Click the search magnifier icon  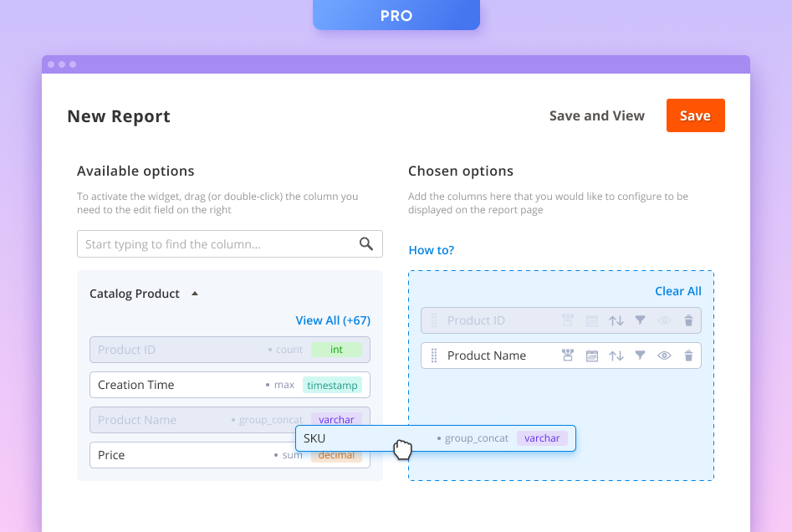[x=365, y=243]
